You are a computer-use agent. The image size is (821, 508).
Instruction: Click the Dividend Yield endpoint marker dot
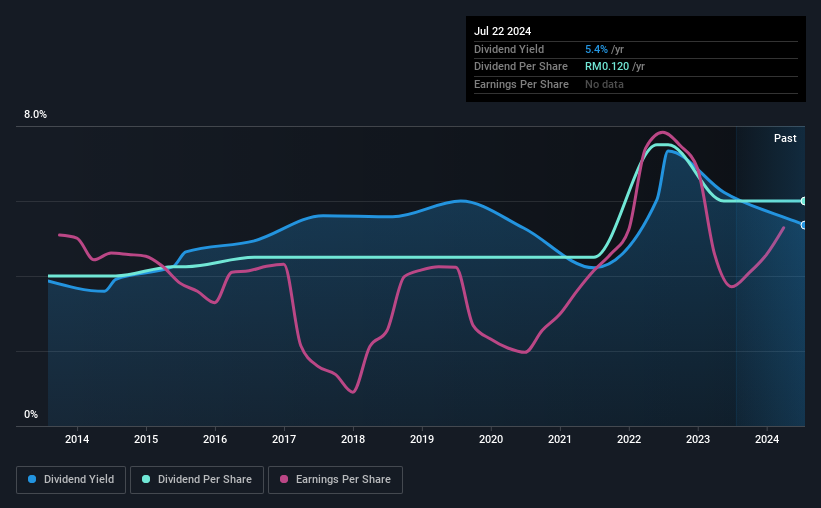(803, 225)
